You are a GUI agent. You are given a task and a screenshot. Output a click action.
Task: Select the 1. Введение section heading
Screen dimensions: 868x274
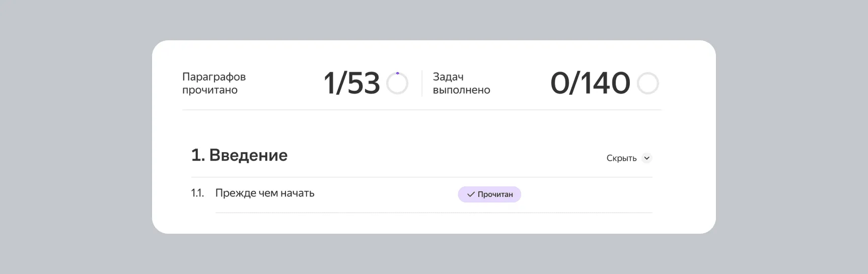[x=239, y=155]
